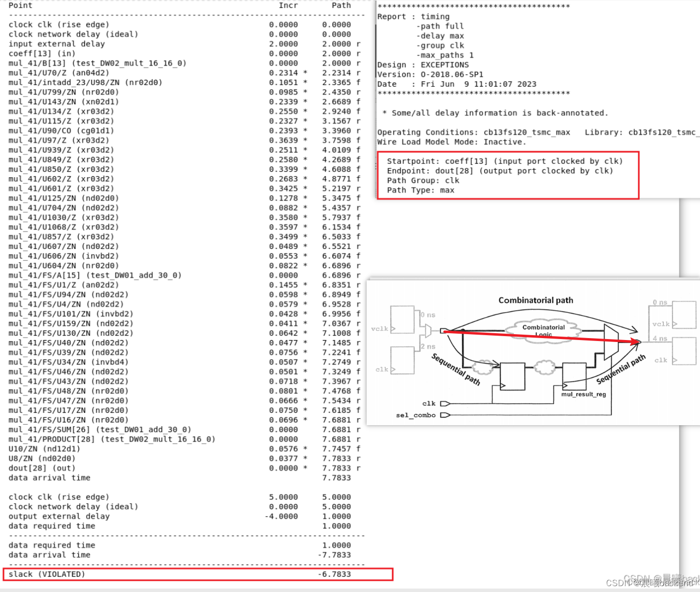Select the vclk source register symbol
The image size is (700, 592).
[x=403, y=319]
